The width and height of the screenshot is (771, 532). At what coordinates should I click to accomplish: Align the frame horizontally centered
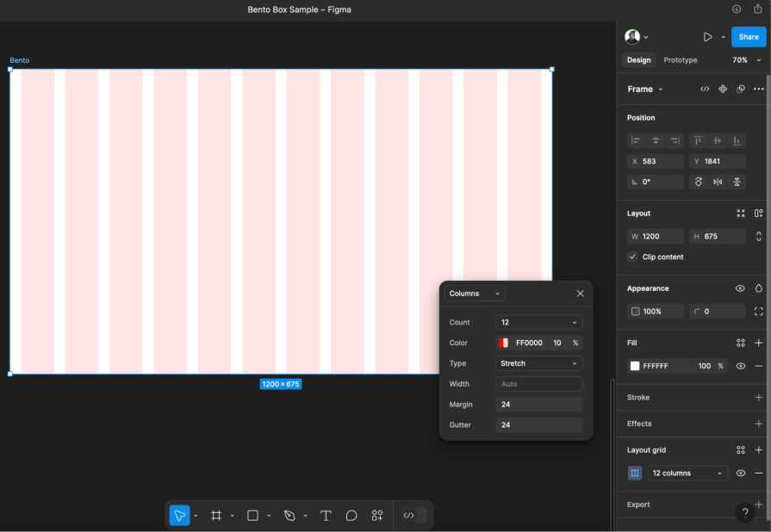pyautogui.click(x=655, y=140)
